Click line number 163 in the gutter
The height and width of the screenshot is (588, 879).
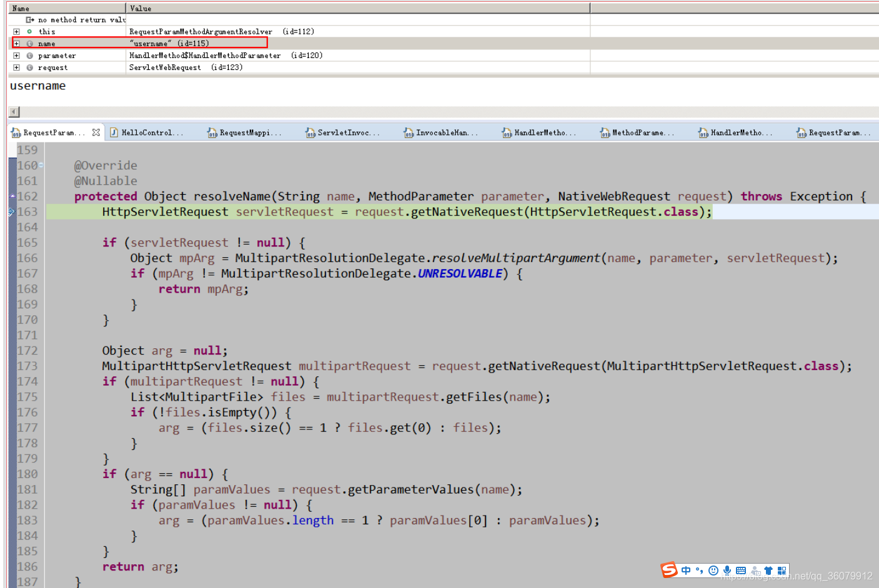point(27,212)
